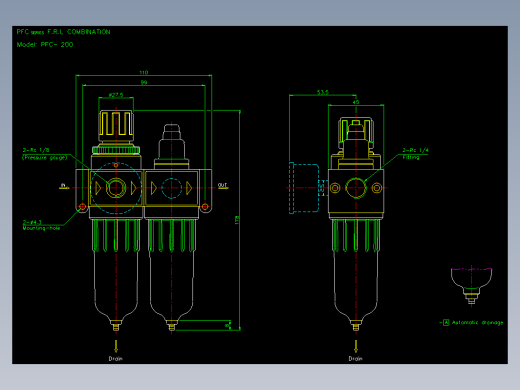This screenshot has width=520, height=390.
Task: Pick the 175 overall height dimension
Action: (x=237, y=220)
